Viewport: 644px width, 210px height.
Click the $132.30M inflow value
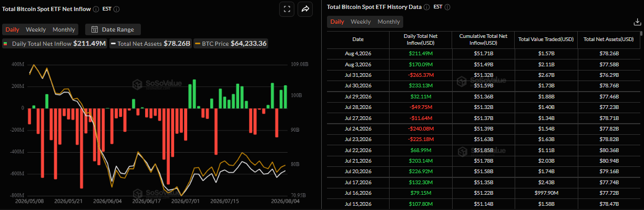coord(420,183)
